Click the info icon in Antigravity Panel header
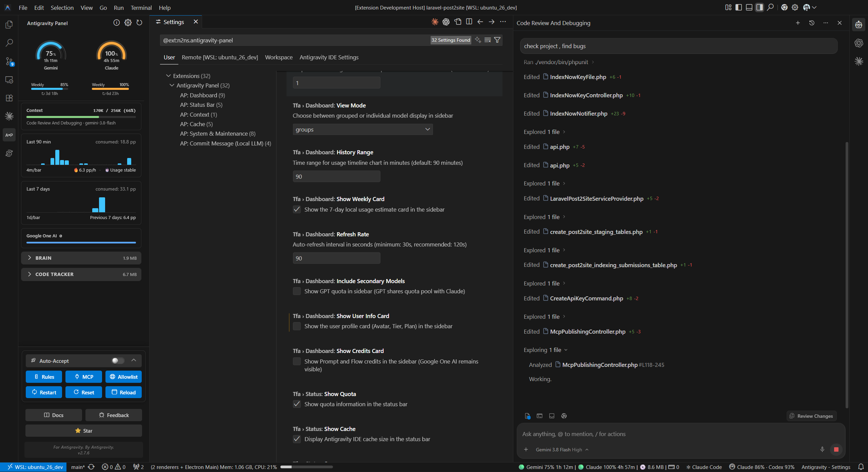The image size is (868, 472). 116,23
